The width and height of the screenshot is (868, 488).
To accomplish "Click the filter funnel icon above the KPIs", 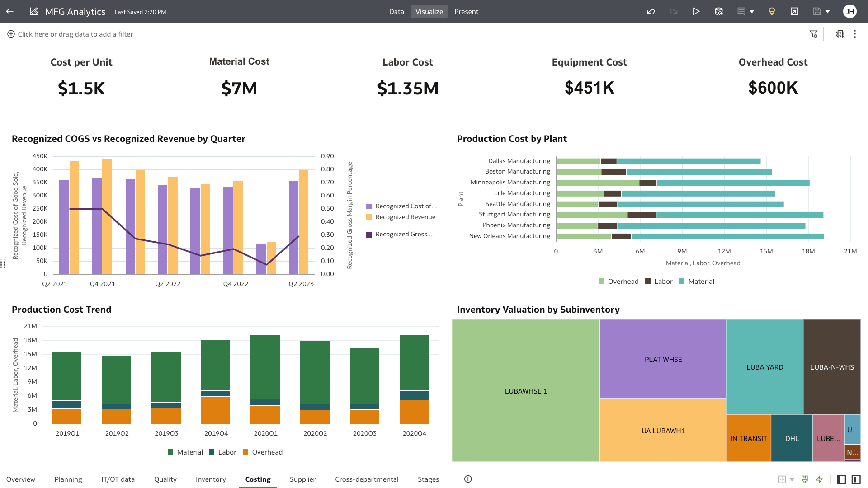I will [814, 34].
